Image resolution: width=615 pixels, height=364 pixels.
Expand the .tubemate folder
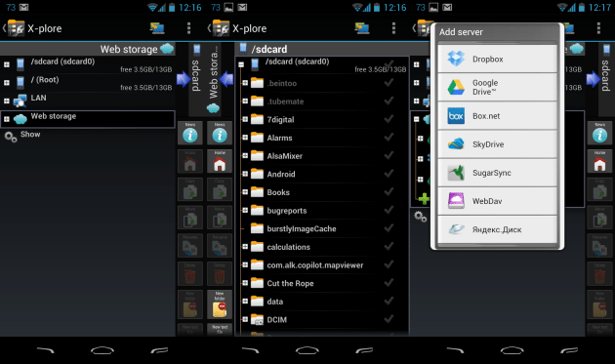pyautogui.click(x=245, y=101)
